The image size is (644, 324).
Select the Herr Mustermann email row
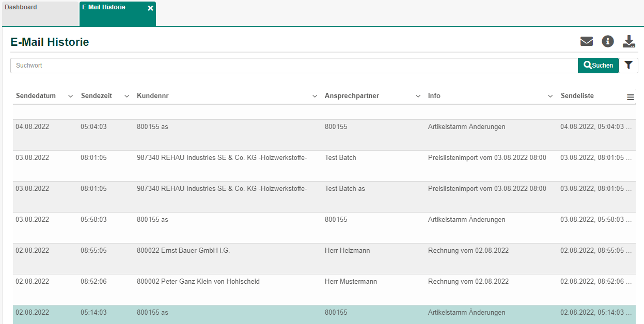(351, 282)
